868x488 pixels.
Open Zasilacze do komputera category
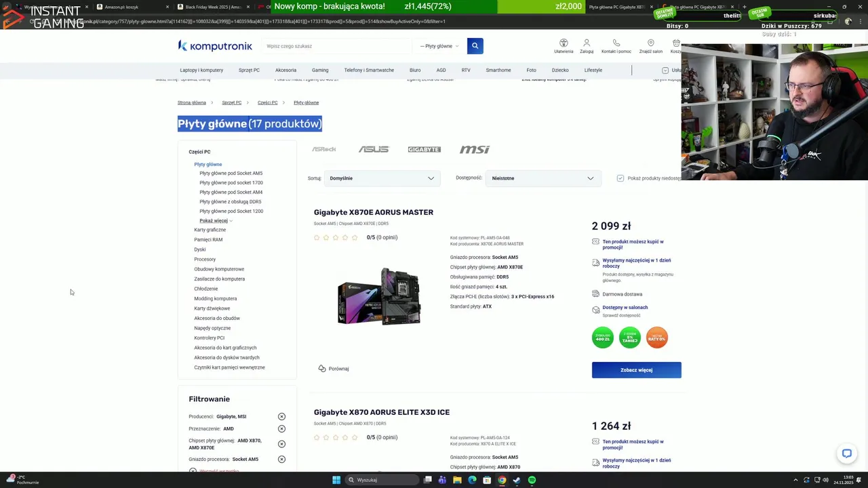219,279
